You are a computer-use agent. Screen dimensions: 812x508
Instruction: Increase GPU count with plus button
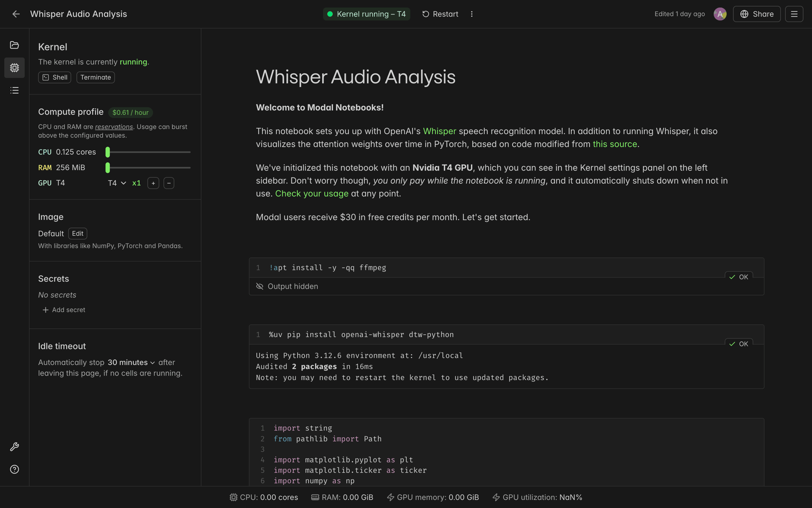(x=153, y=183)
